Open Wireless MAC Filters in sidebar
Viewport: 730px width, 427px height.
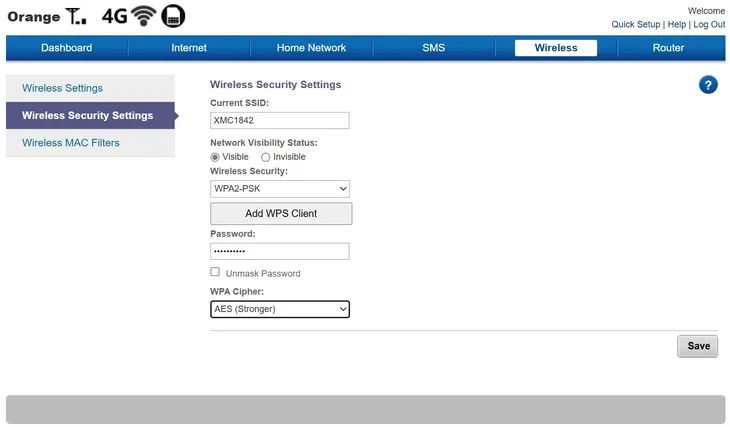pyautogui.click(x=71, y=143)
